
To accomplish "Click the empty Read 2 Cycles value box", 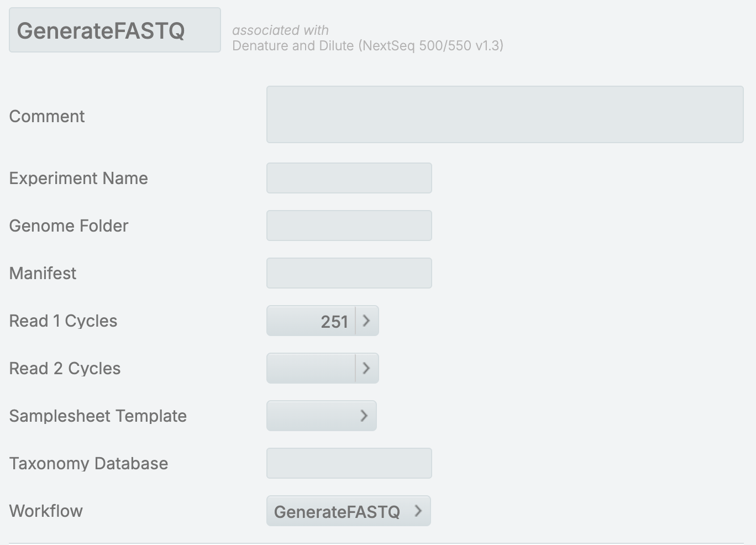I will pyautogui.click(x=311, y=368).
